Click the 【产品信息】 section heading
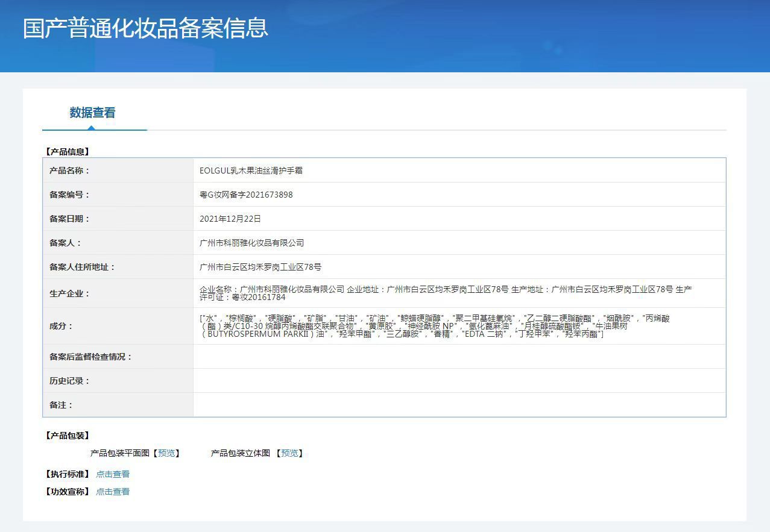 tap(67, 152)
